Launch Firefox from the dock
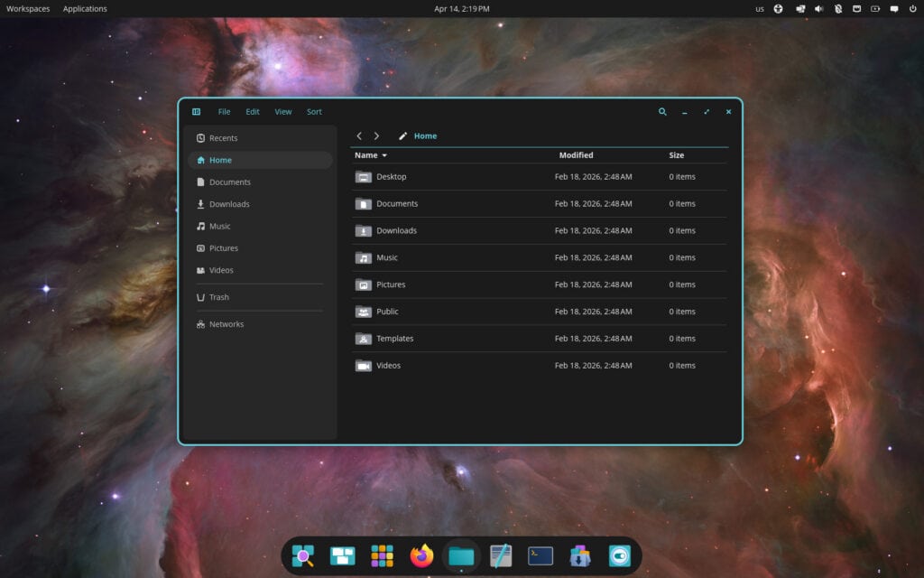 click(420, 556)
